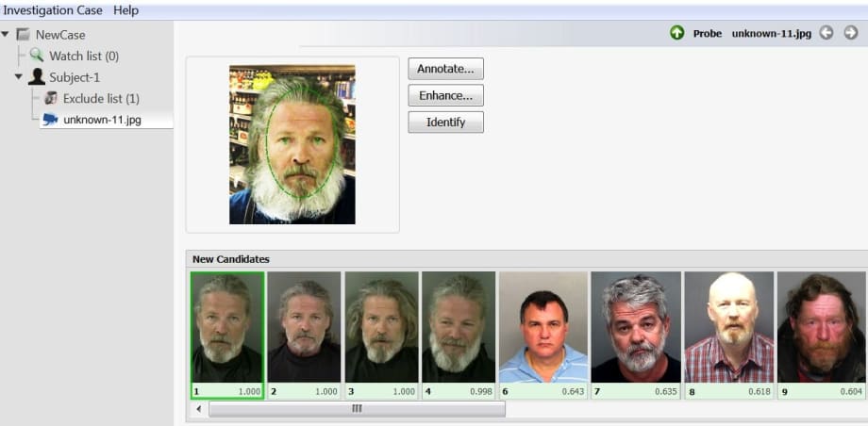Click the Subject-1 person icon
868x426 pixels.
pyautogui.click(x=37, y=77)
